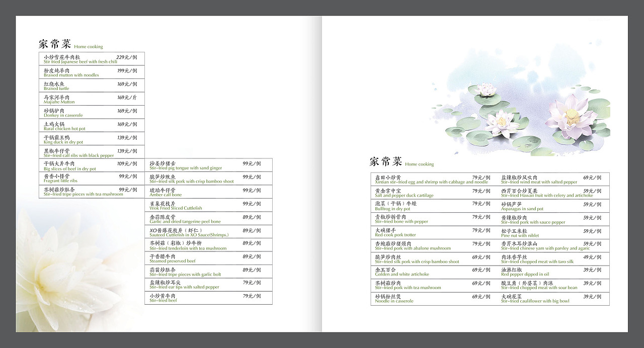The height and width of the screenshot is (348, 644).
Task: Click 'Wok Fried Sliced Cuttlefish' item
Action: [176, 208]
